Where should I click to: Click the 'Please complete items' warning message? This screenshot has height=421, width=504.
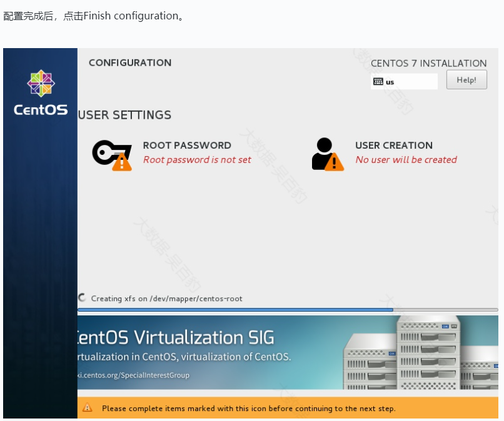coord(248,409)
